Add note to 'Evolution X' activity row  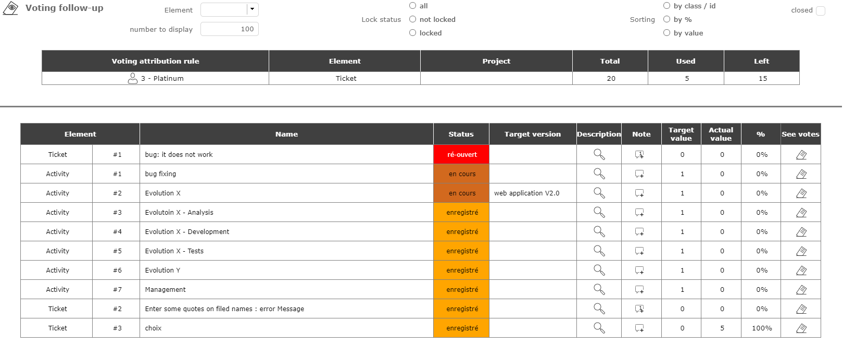click(x=639, y=193)
